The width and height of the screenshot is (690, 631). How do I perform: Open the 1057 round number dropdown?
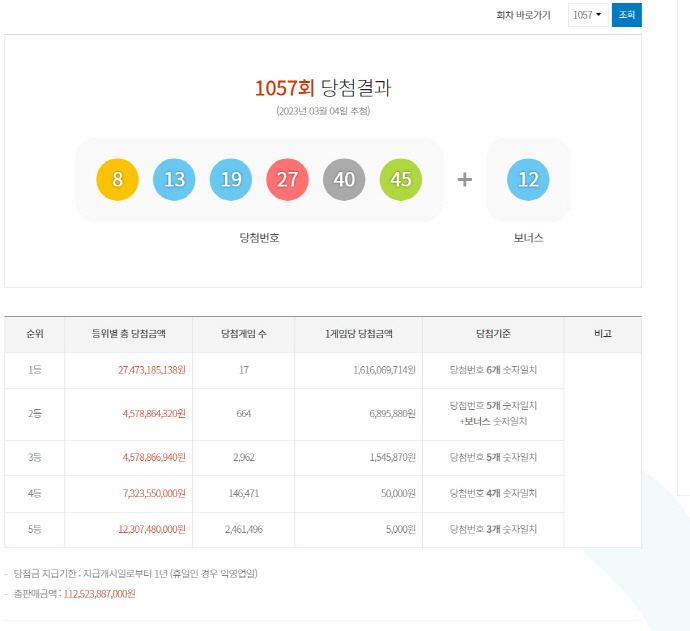pos(588,15)
